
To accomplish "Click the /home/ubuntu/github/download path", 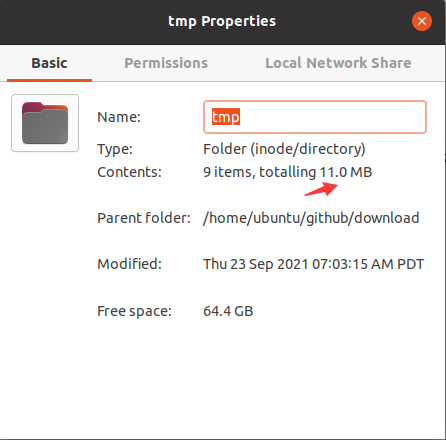I will tap(311, 218).
